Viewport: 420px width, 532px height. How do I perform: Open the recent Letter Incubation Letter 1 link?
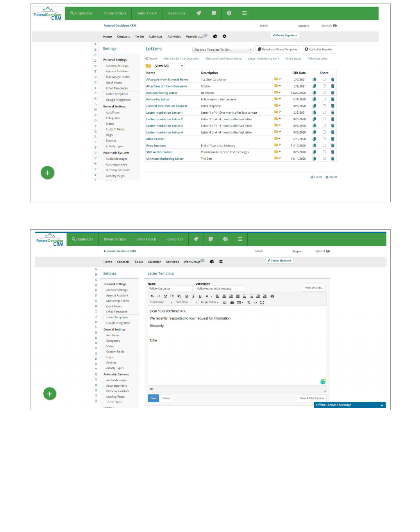(x=263, y=59)
